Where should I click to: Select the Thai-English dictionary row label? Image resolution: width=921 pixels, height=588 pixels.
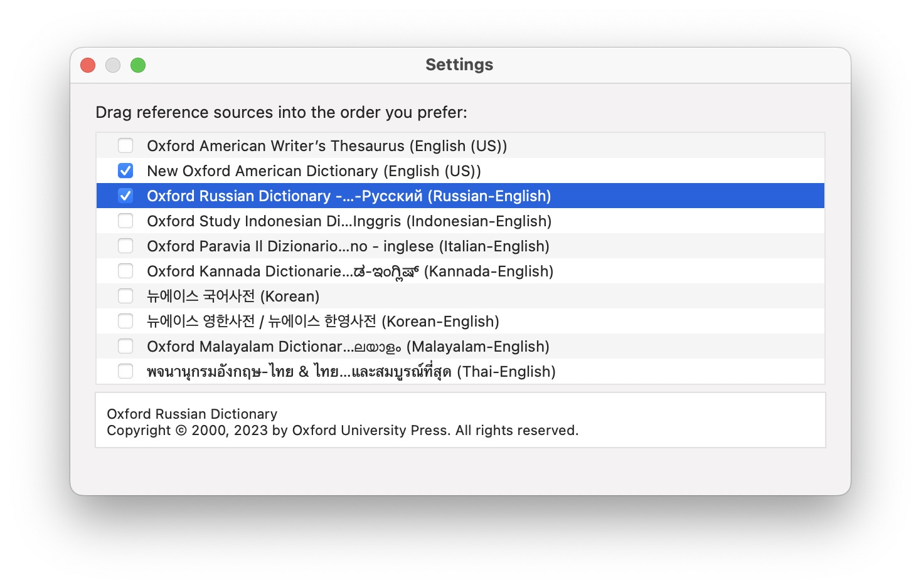tap(351, 372)
